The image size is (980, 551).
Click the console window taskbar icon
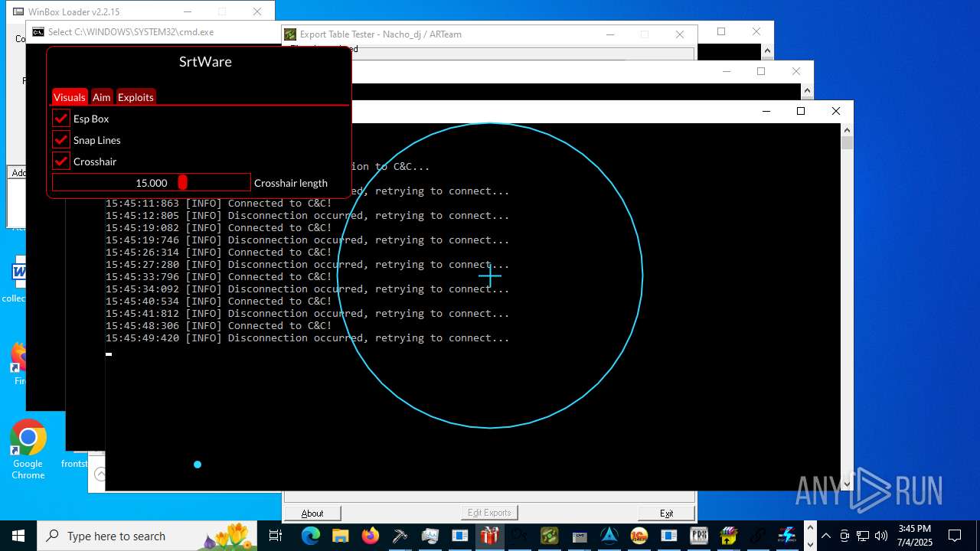(579, 536)
